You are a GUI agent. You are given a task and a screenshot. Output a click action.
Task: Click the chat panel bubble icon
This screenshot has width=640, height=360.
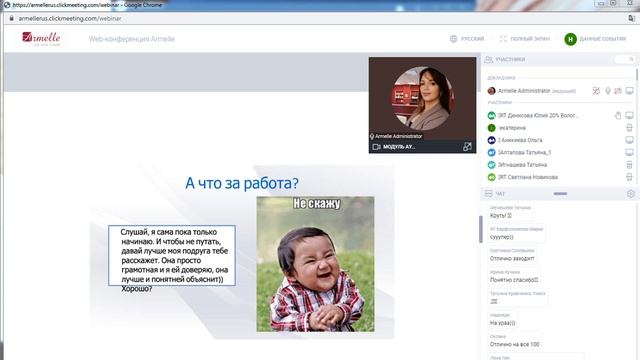[489, 194]
